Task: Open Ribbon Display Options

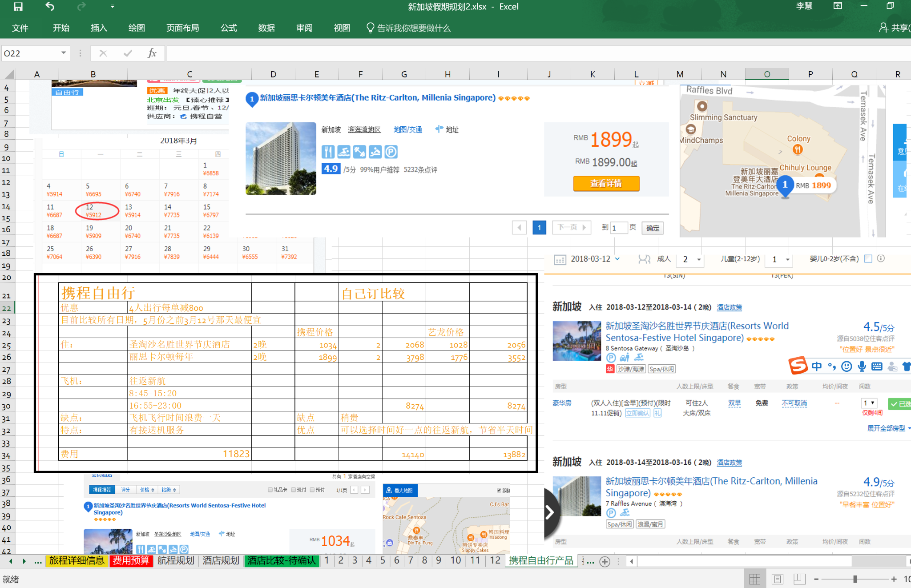Action: [838, 6]
